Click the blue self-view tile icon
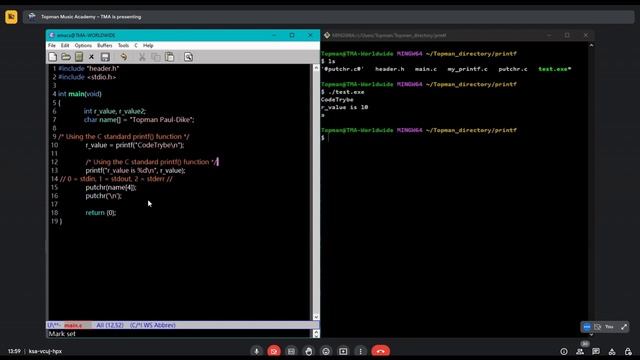640x360 pixels. (x=587, y=327)
